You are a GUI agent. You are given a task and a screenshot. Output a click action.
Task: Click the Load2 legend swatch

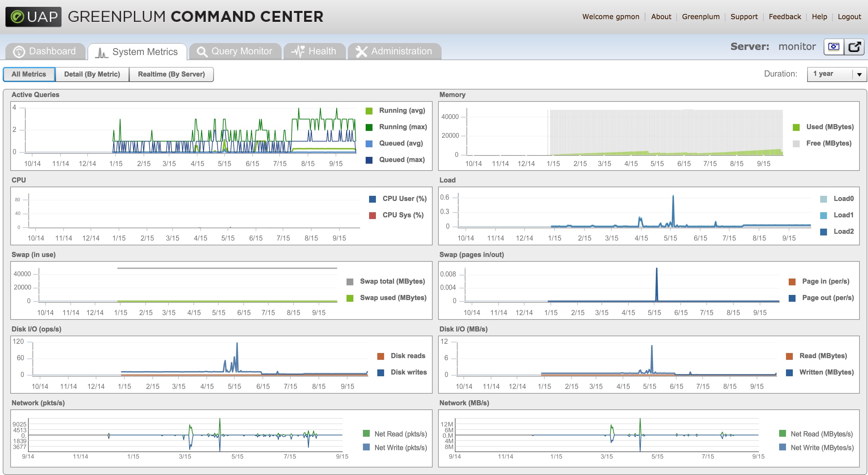click(824, 232)
